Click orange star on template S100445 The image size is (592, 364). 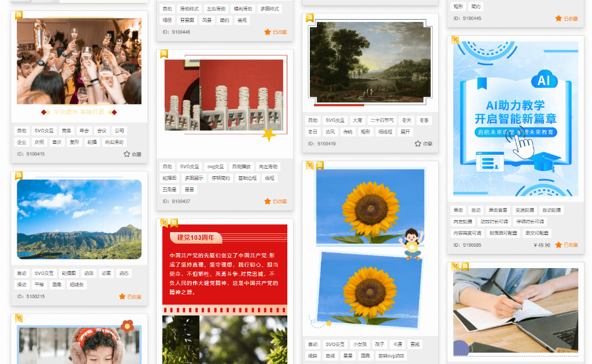tap(558, 18)
